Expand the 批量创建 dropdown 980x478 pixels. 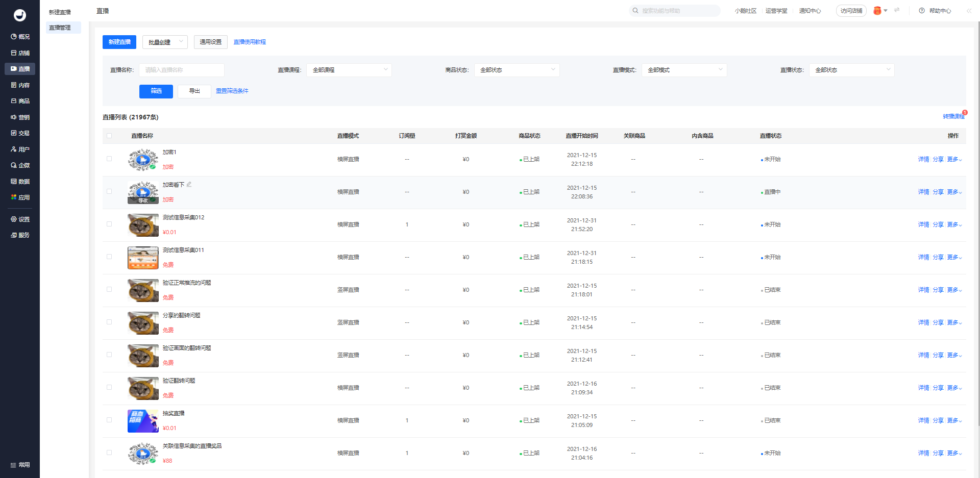[165, 42]
